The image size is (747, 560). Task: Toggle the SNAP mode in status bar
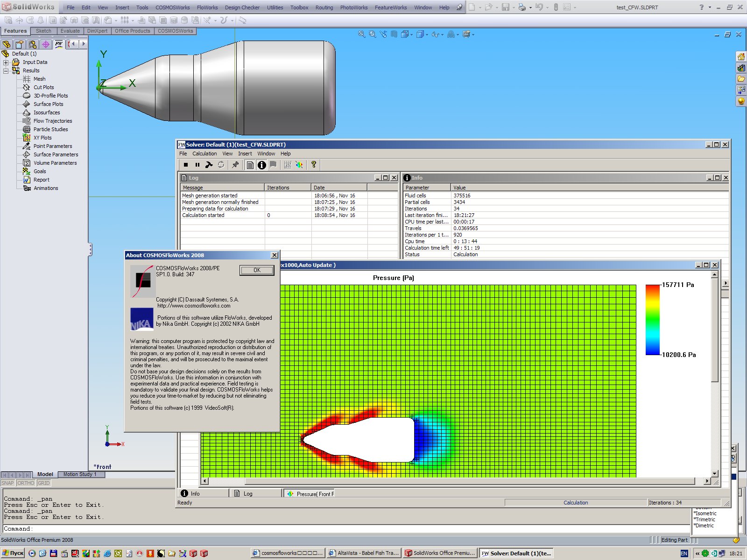click(x=7, y=483)
